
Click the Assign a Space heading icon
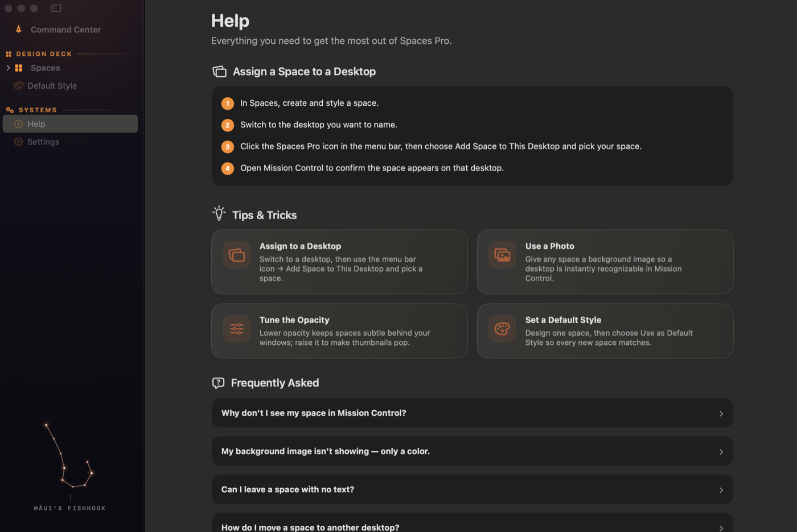coord(219,71)
